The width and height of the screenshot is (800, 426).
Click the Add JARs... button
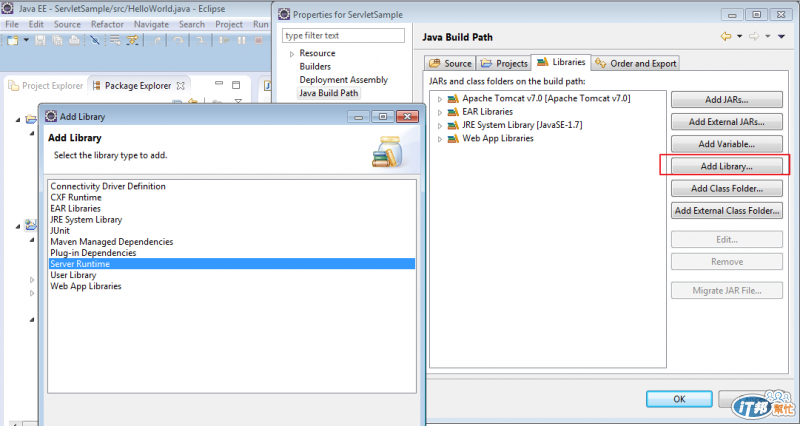point(727,99)
